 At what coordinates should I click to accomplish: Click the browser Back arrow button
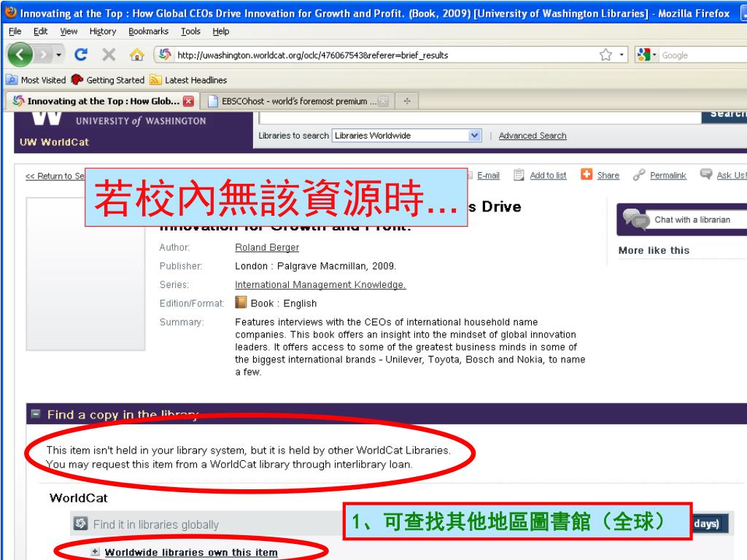(20, 55)
